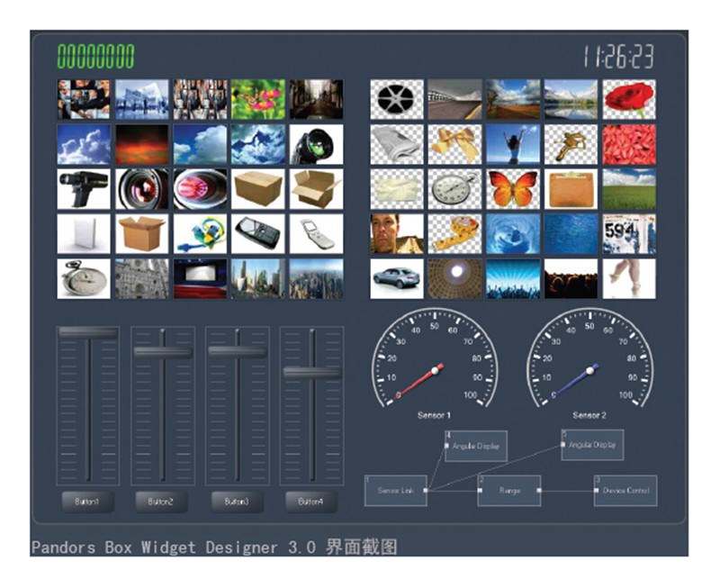Choose the stopwatch on checkered background thumbnail
Image resolution: width=720 pixels, height=588 pixels.
[455, 189]
